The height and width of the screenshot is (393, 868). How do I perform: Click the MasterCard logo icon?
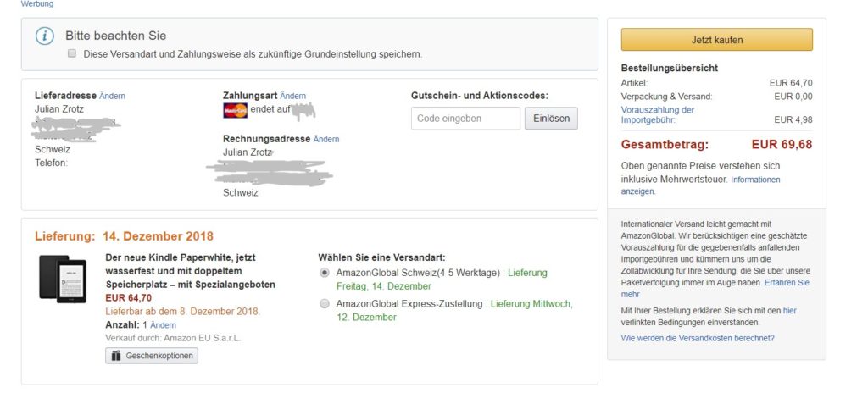pyautogui.click(x=235, y=110)
